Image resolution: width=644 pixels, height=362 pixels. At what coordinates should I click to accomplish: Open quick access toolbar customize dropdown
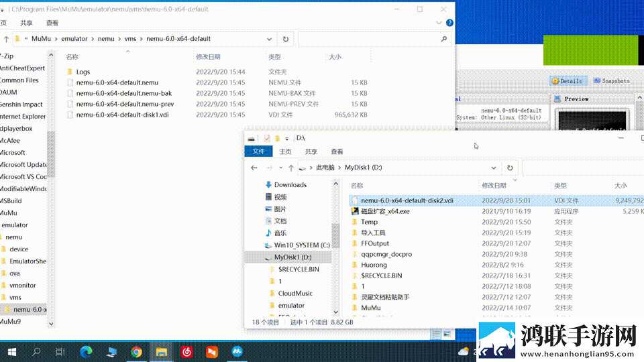point(287,139)
